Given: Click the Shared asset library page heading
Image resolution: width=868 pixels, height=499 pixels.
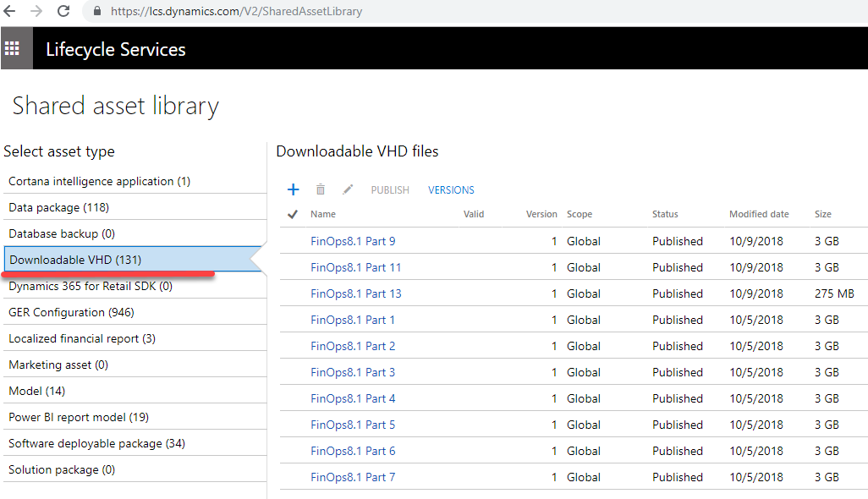Looking at the screenshot, I should click(116, 107).
